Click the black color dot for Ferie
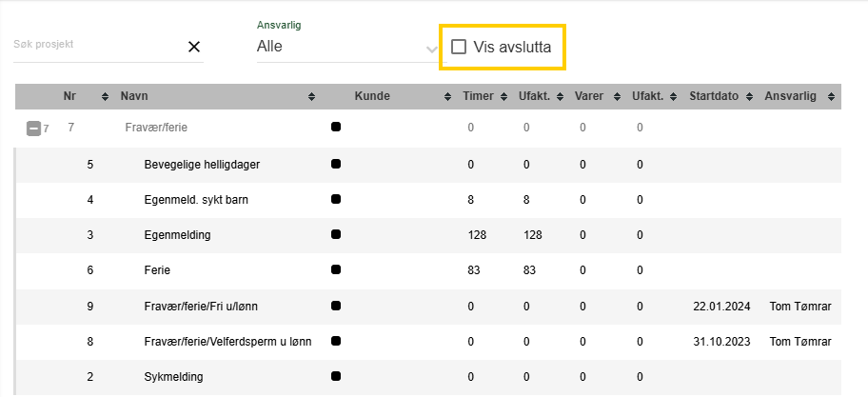This screenshot has width=868, height=397. tap(335, 269)
